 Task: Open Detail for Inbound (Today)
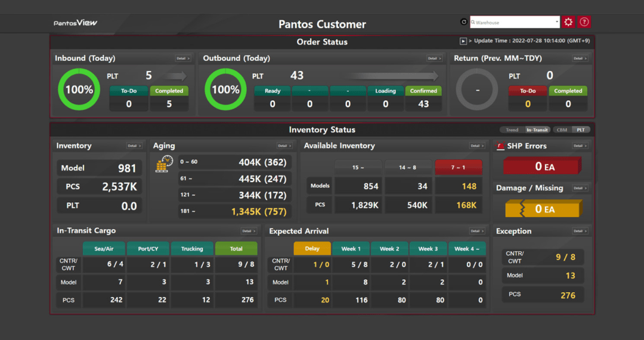point(183,58)
